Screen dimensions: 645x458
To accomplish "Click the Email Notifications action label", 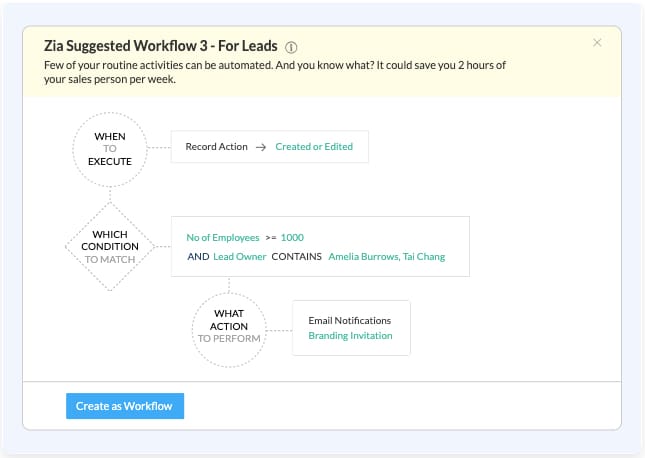I will (x=349, y=320).
